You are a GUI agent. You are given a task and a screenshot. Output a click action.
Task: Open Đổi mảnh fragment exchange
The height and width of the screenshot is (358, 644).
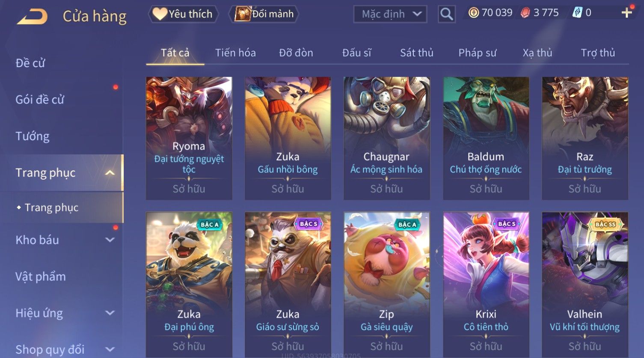pos(264,14)
